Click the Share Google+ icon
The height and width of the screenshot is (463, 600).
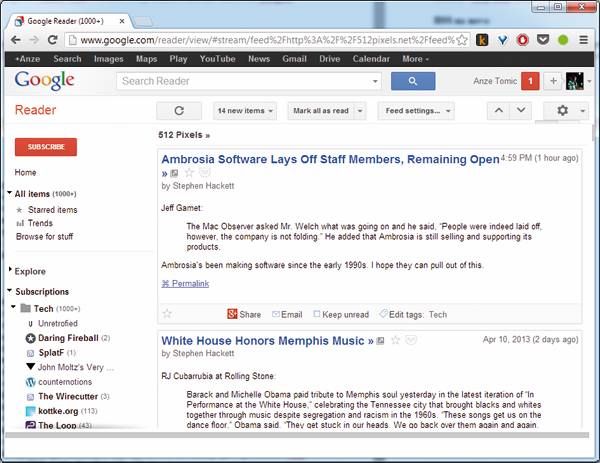(x=232, y=314)
